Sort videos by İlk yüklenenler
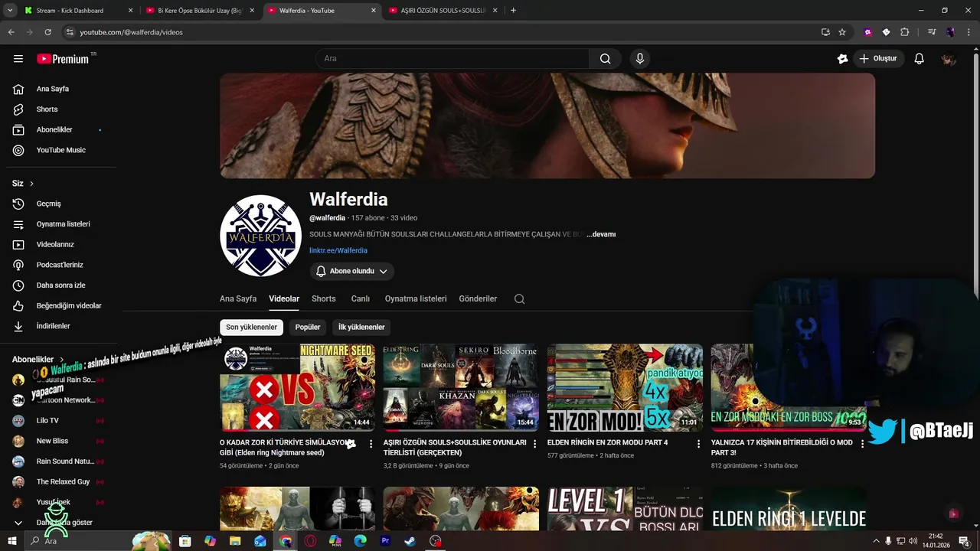This screenshot has height=551, width=980. [x=361, y=327]
